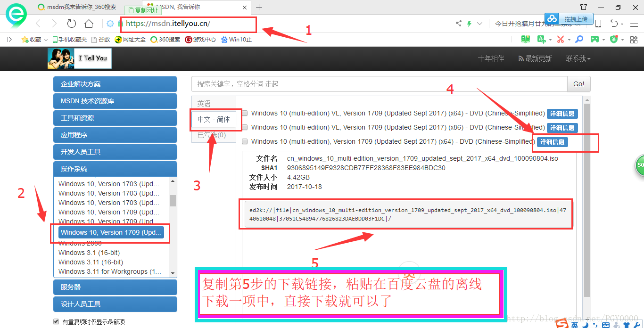
Task: Click the green gamepad extension icon
Action: [x=595, y=39]
